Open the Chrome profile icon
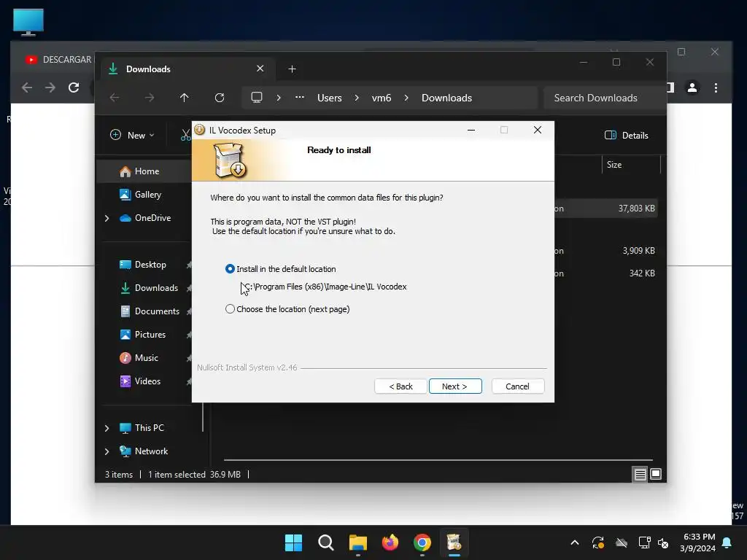747x560 pixels. (692, 87)
